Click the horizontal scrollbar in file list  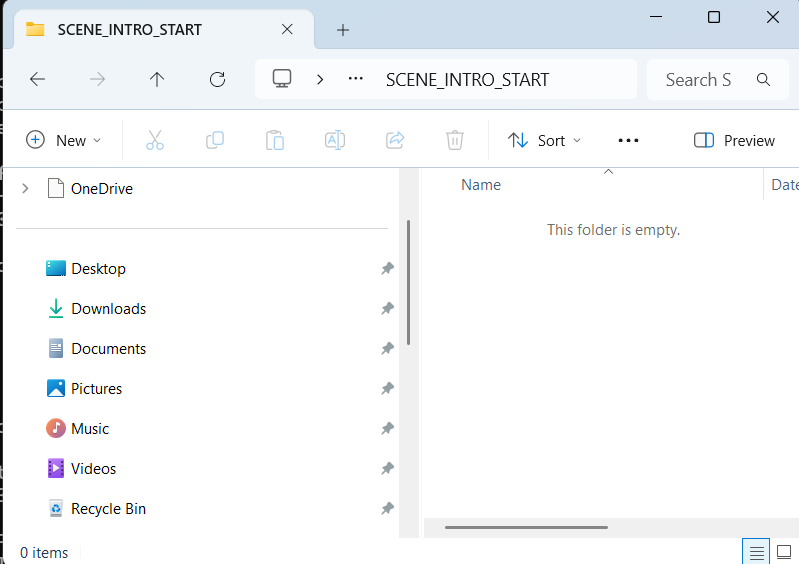click(x=526, y=527)
